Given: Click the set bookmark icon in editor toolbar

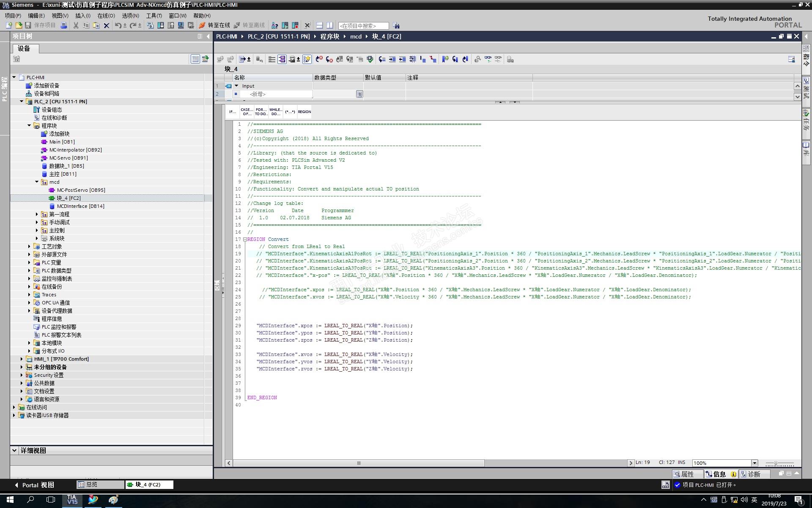Looking at the screenshot, I should (x=445, y=59).
